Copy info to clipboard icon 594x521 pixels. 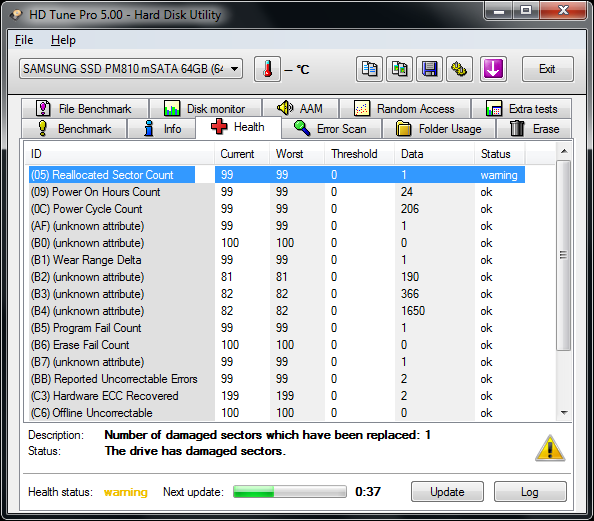tap(369, 69)
